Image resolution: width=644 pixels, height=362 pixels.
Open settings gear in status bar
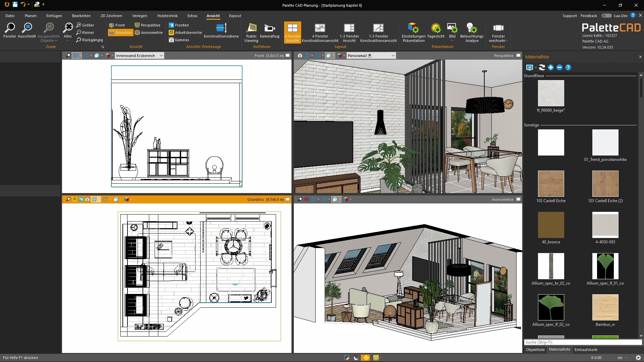pyautogui.click(x=638, y=358)
